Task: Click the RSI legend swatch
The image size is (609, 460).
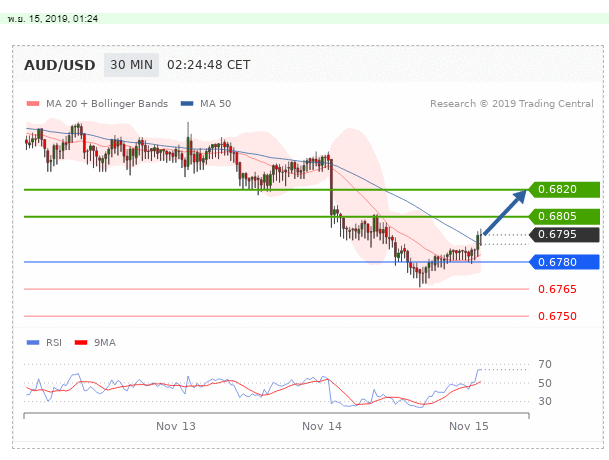Action: pyautogui.click(x=33, y=343)
